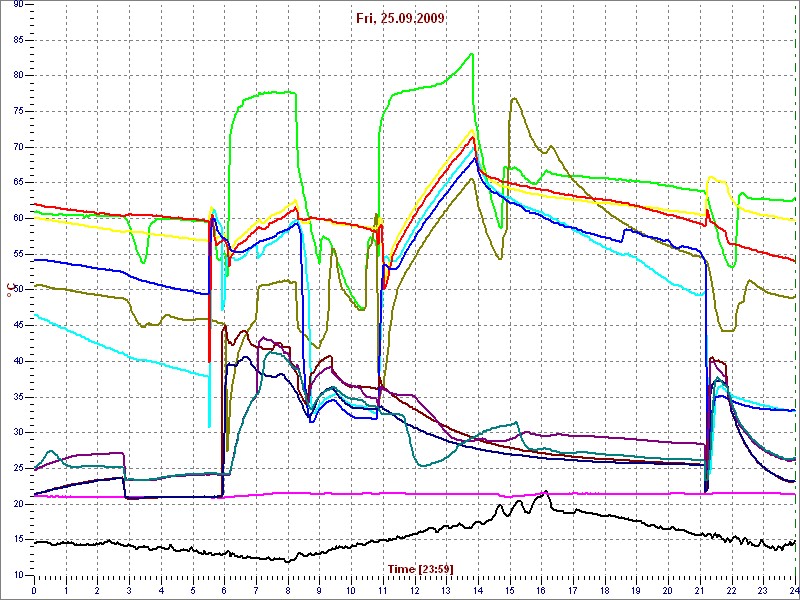Click hour 11 on the time axis
Screen dimensions: 800x600
coord(383,589)
